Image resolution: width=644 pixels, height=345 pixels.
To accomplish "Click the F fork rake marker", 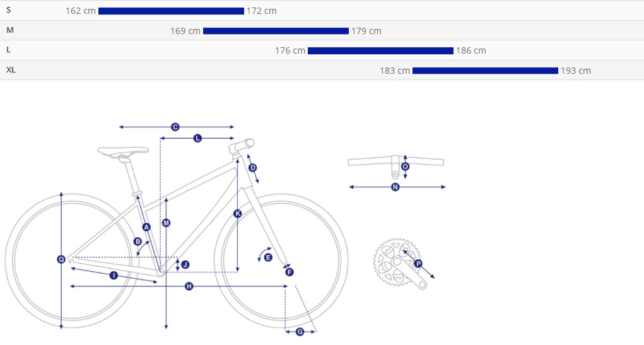I will 289,272.
